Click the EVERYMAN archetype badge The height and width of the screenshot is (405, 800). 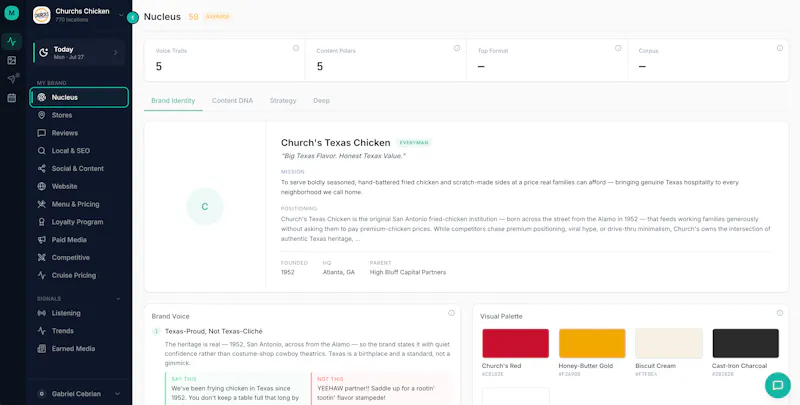(x=414, y=143)
